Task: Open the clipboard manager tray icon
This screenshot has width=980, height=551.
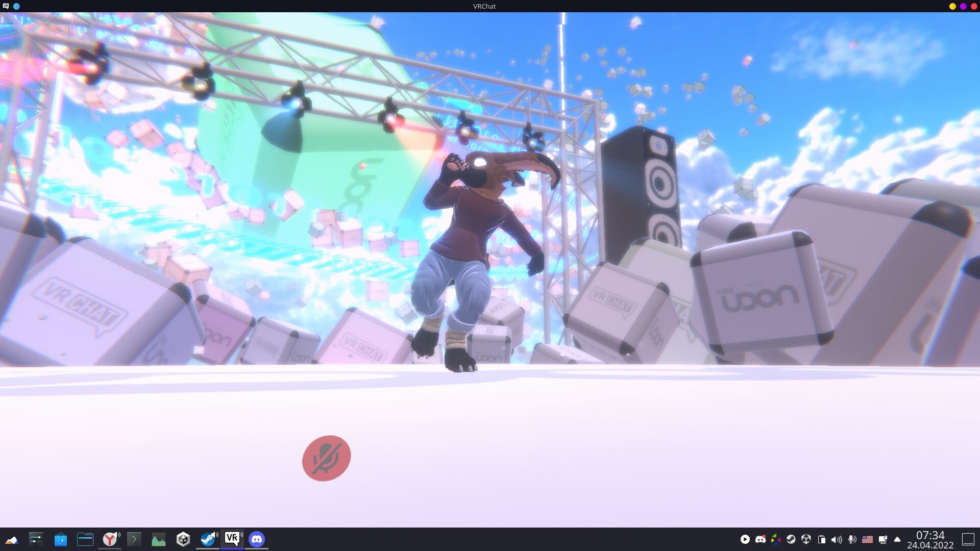Action: click(x=822, y=539)
